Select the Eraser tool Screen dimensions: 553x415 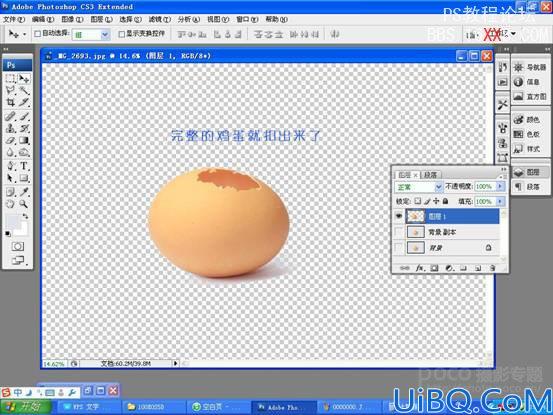(11, 140)
